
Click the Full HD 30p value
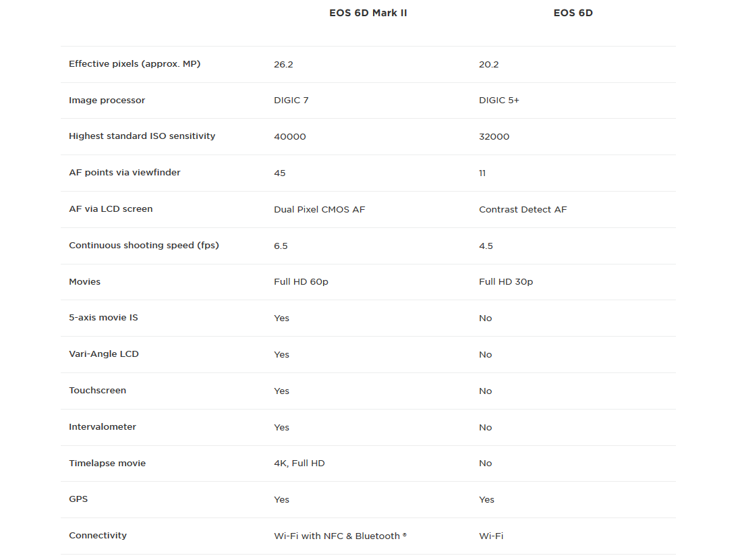pyautogui.click(x=506, y=281)
